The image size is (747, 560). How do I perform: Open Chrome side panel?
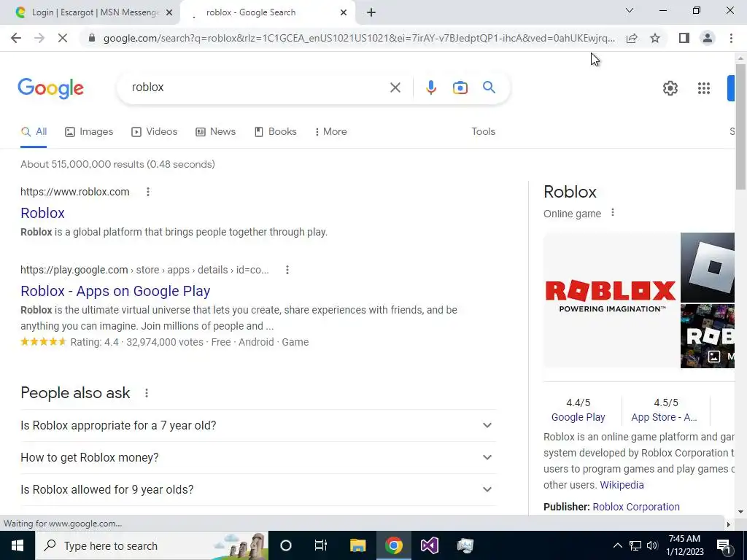[x=684, y=38]
